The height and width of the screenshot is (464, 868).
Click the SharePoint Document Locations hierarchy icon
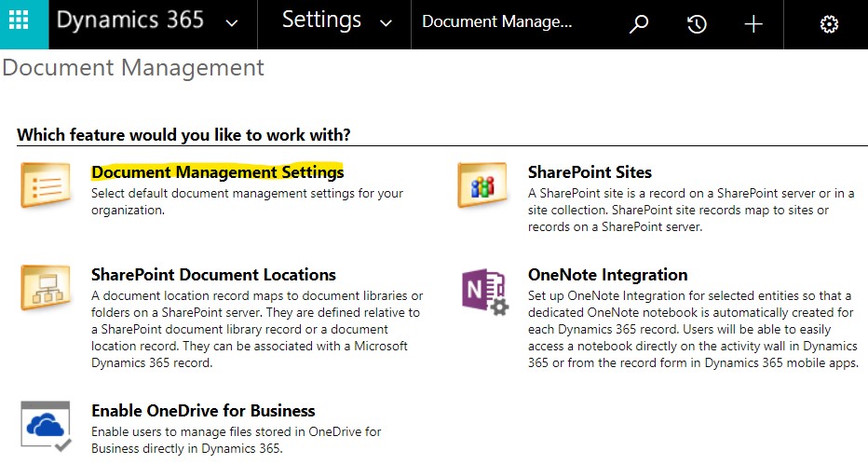[x=46, y=287]
